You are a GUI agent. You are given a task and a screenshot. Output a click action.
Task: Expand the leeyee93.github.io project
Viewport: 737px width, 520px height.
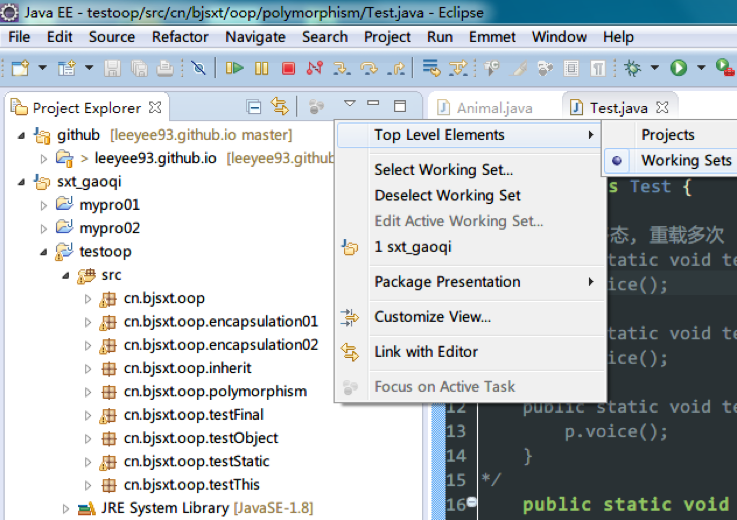tap(44, 159)
